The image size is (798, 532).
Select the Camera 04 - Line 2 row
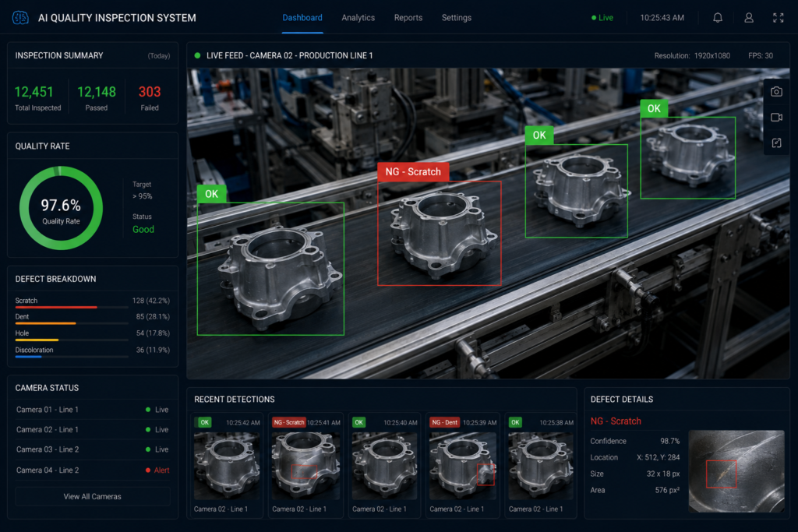(93, 470)
